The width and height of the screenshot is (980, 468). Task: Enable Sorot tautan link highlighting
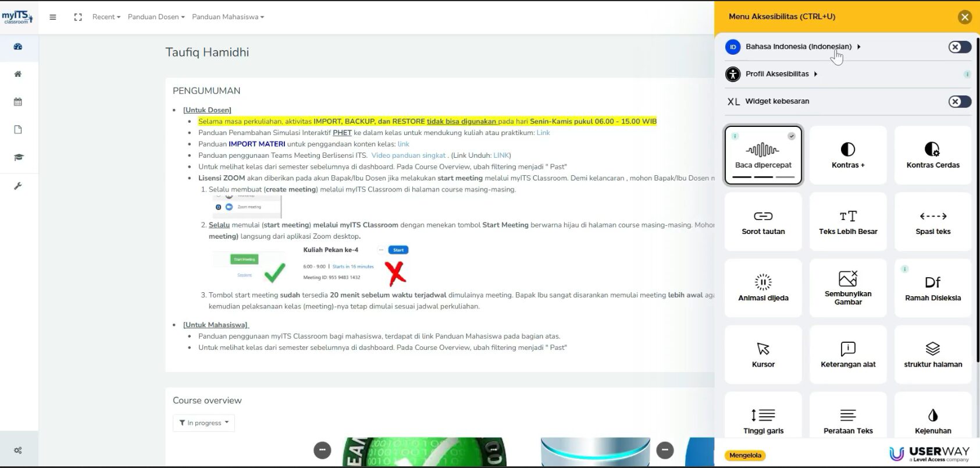(763, 222)
